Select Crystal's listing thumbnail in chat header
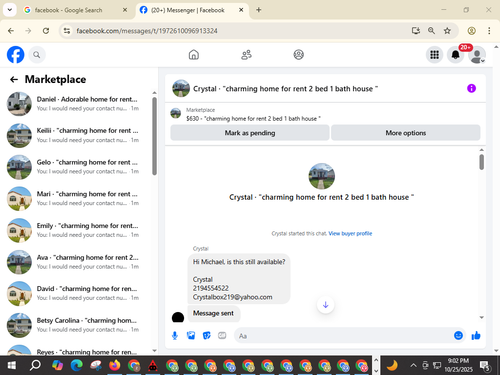 tap(181, 88)
